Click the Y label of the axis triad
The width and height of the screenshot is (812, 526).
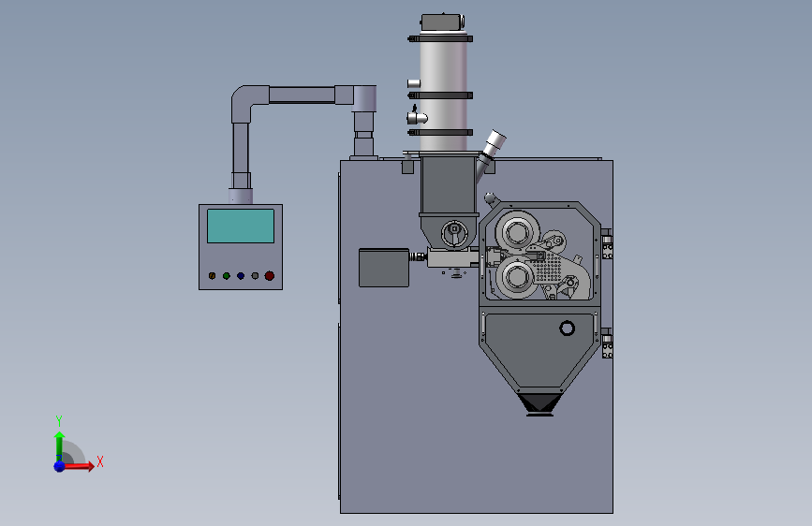[59, 420]
